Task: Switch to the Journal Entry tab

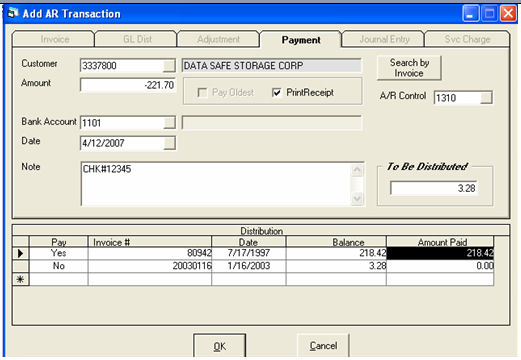Action: click(x=383, y=39)
